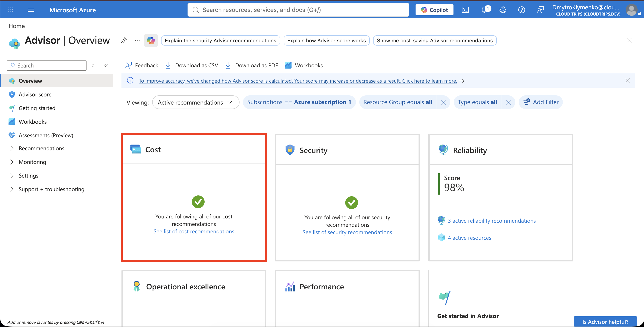Collapse the sidebar with the double-chevron icon
Screen dimensions: 644x327
106,65
